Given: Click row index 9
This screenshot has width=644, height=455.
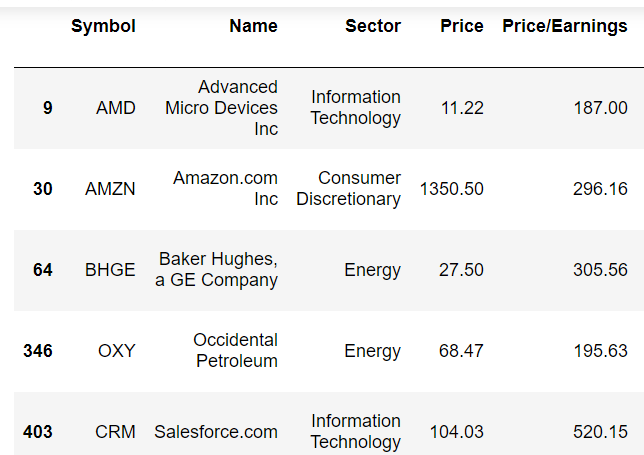Looking at the screenshot, I should tap(47, 108).
